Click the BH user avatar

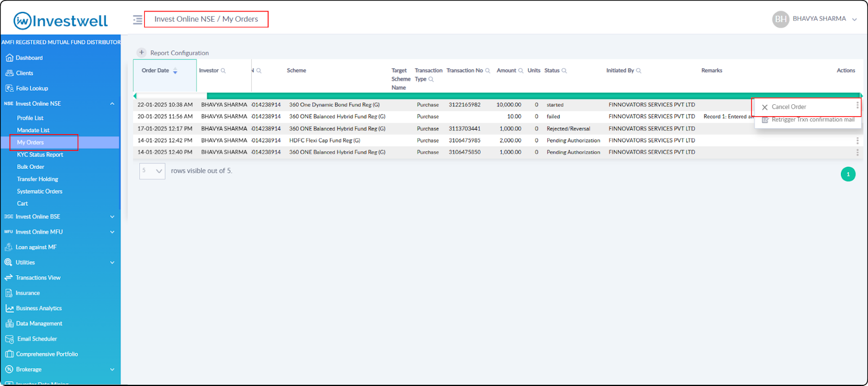click(781, 19)
